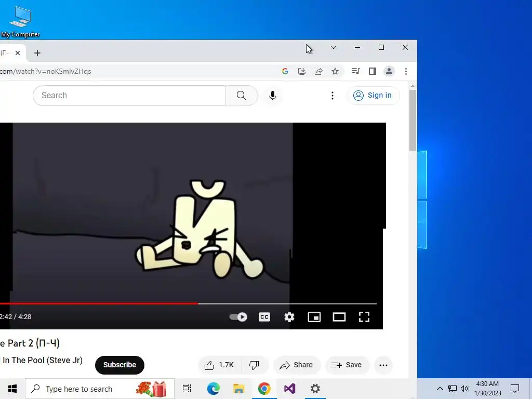Share the video

pos(297,365)
